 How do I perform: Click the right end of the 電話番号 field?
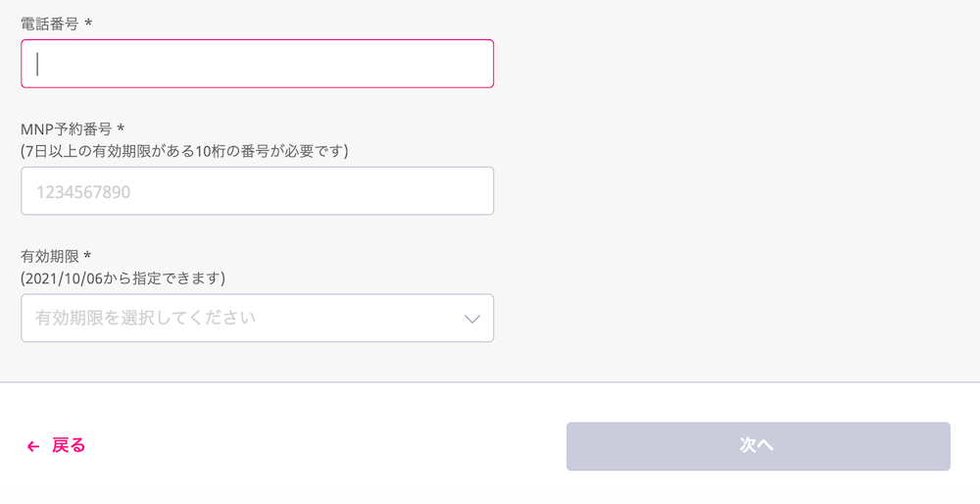[x=475, y=64]
